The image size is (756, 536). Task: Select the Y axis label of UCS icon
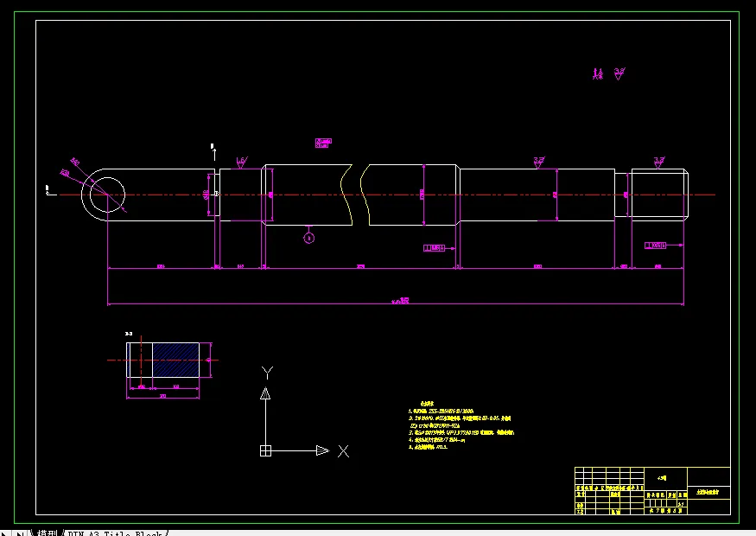pyautogui.click(x=268, y=373)
